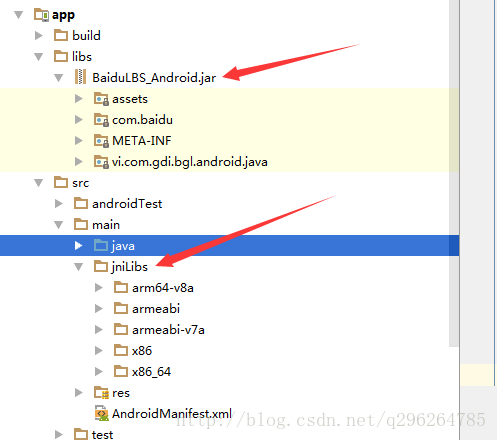Click the x86_64 folder icon
Screen dimensions: 497x440
121,371
